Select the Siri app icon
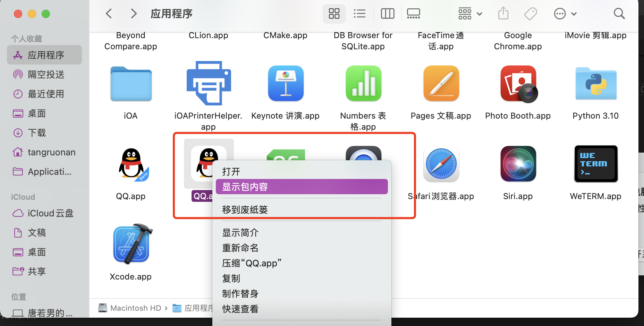644x326 pixels. 518,164
